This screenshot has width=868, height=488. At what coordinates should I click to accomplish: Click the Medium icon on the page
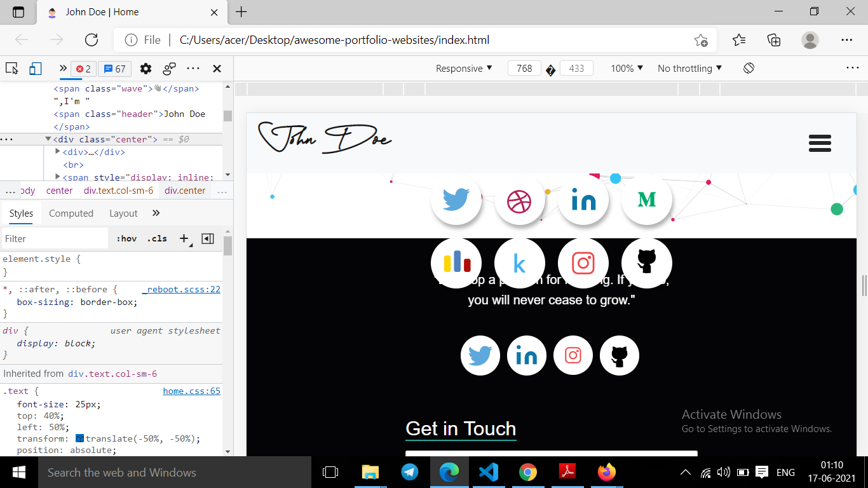point(646,199)
